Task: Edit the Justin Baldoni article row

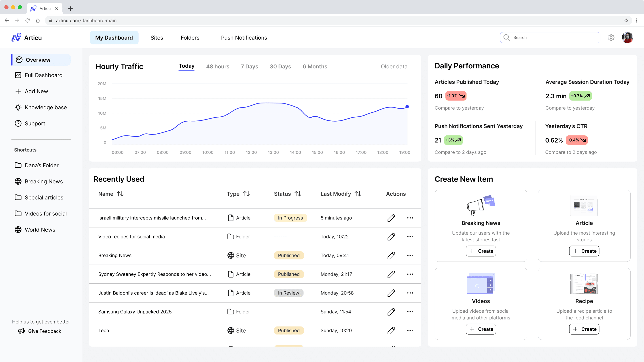Action: coord(391,293)
